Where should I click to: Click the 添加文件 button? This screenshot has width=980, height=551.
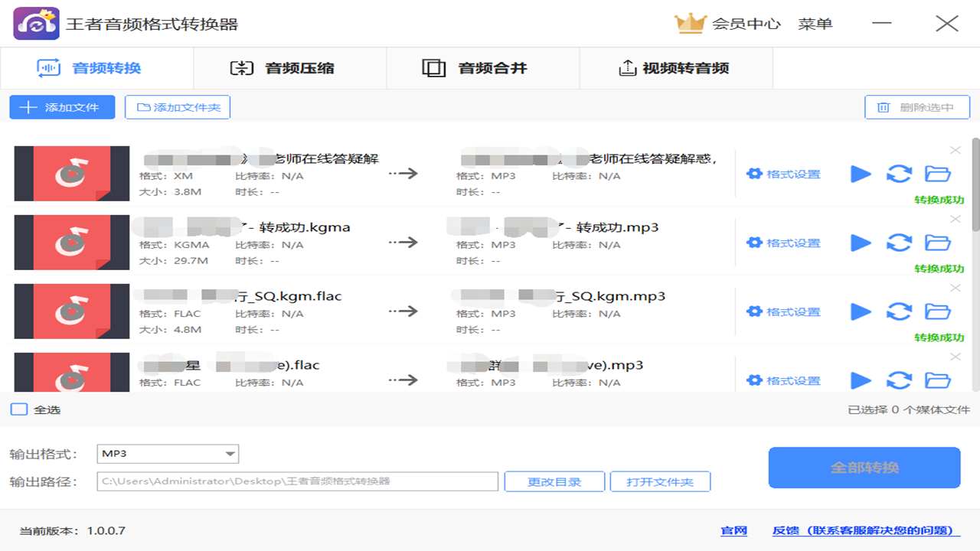61,107
